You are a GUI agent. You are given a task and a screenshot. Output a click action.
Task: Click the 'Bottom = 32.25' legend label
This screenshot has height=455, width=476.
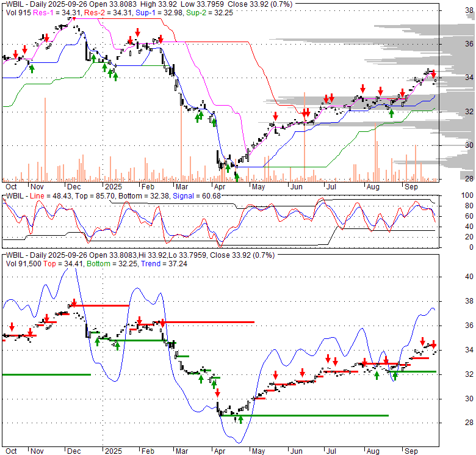tap(112, 264)
